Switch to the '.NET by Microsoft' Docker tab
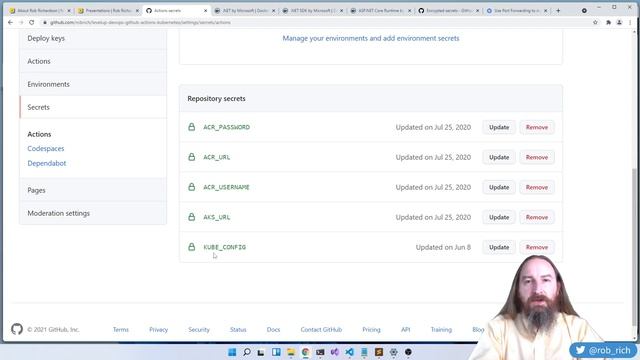The height and width of the screenshot is (360, 640). click(245, 11)
